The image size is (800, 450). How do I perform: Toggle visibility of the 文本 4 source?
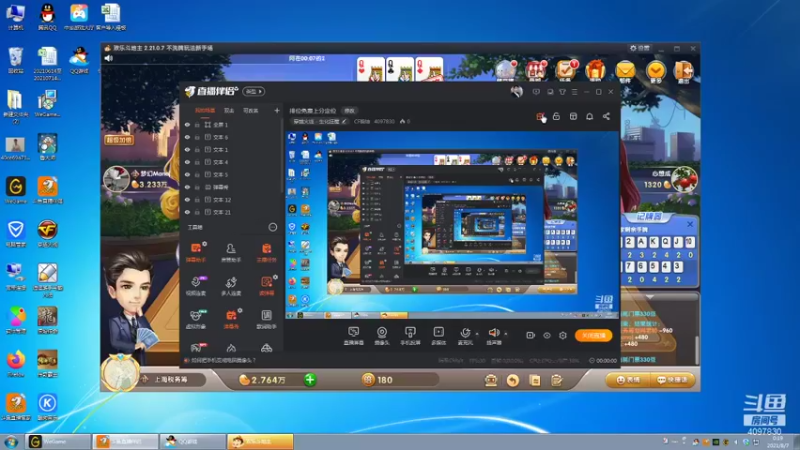(x=187, y=162)
